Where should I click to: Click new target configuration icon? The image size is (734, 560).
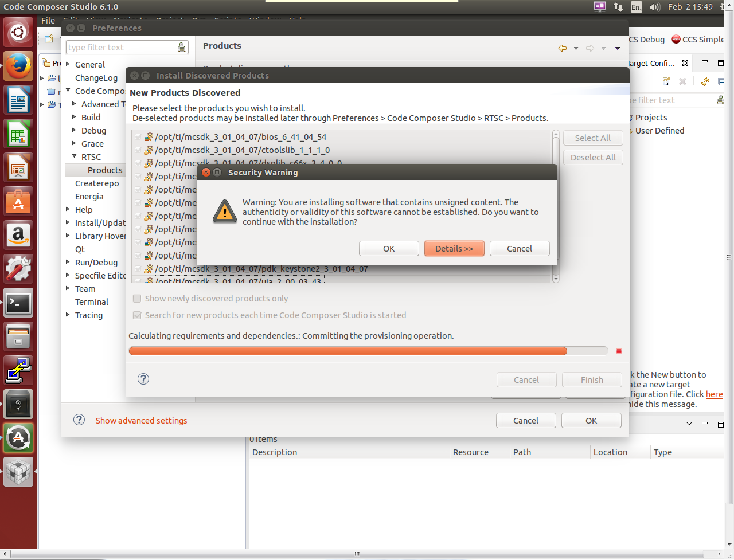(666, 81)
